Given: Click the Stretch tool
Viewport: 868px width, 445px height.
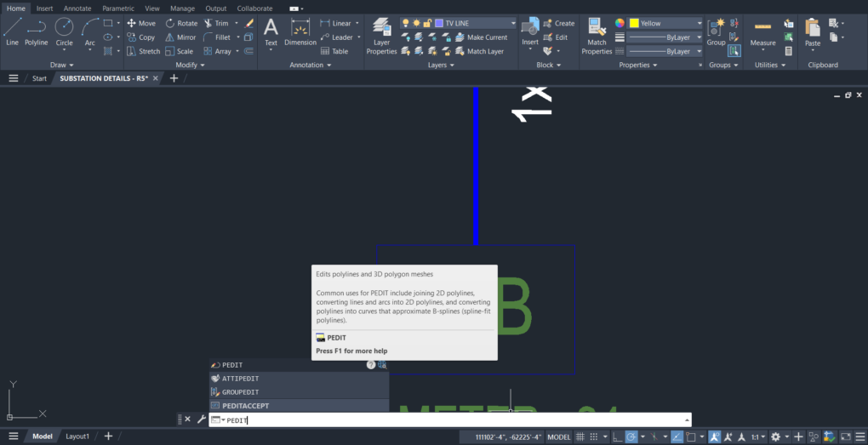Looking at the screenshot, I should [143, 51].
